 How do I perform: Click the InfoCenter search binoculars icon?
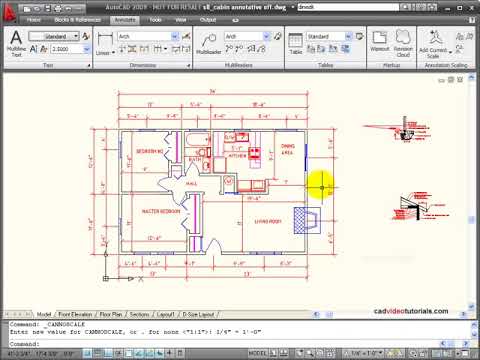tap(406, 7)
